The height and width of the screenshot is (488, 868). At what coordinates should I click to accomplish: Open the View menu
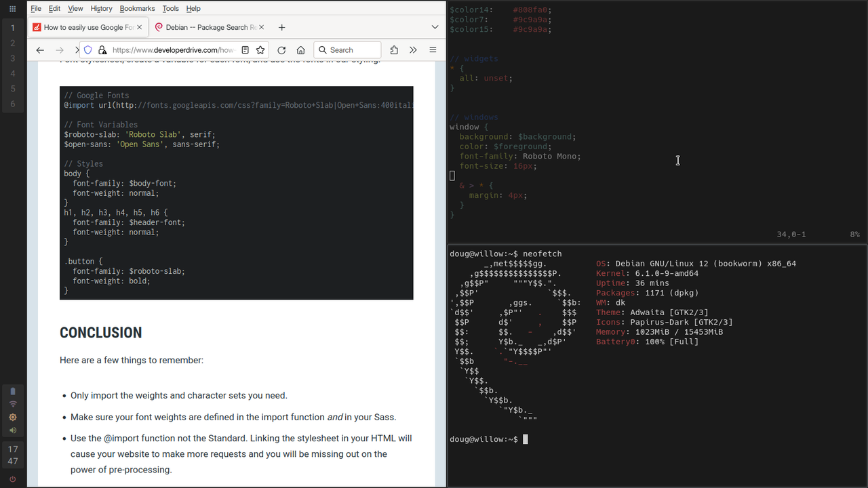[x=75, y=9]
